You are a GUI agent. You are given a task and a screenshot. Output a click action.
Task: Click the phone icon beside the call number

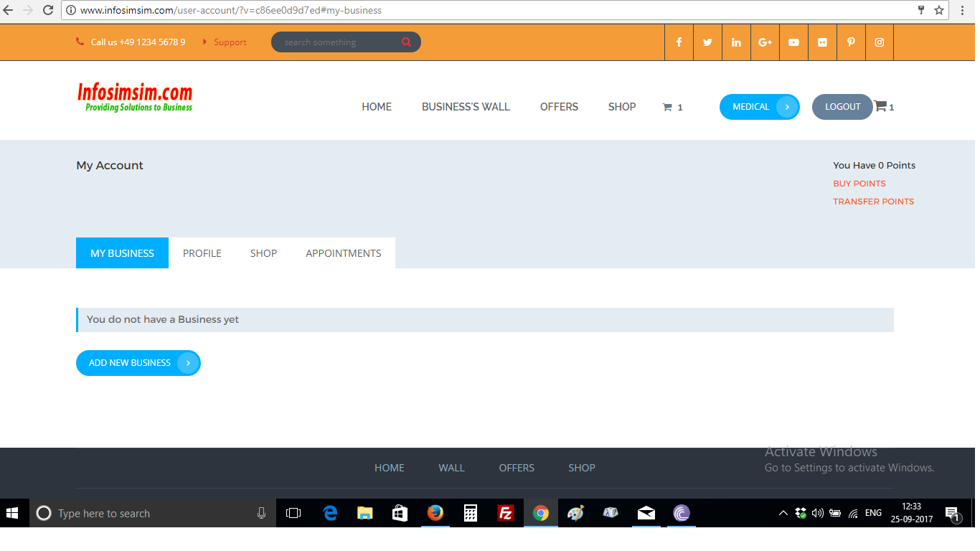point(80,42)
